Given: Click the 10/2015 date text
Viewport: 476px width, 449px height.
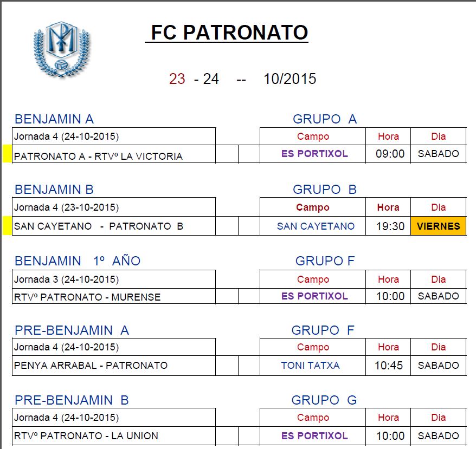Looking at the screenshot, I should (x=290, y=79).
